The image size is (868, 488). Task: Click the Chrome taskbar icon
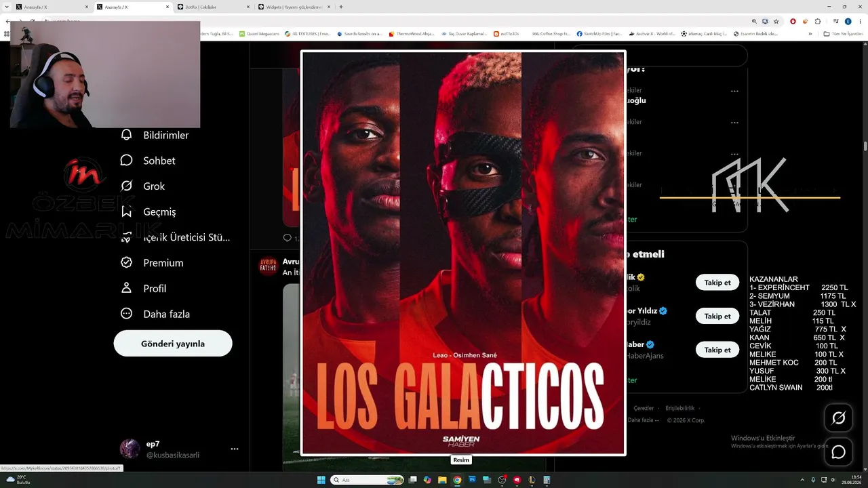point(457,480)
